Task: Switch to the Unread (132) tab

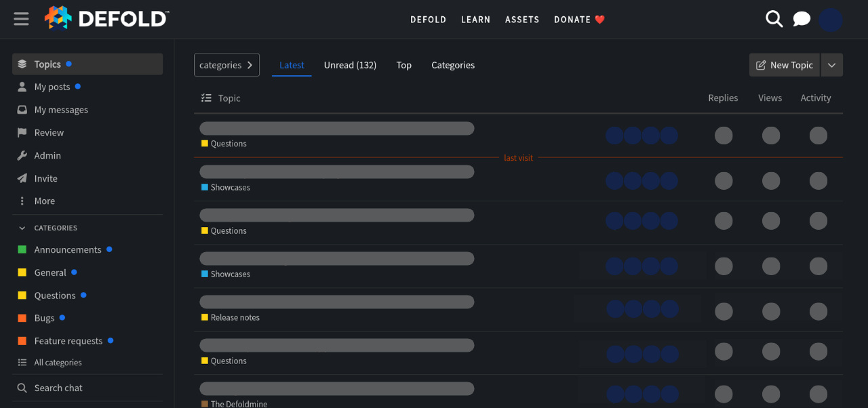Action: [350, 65]
